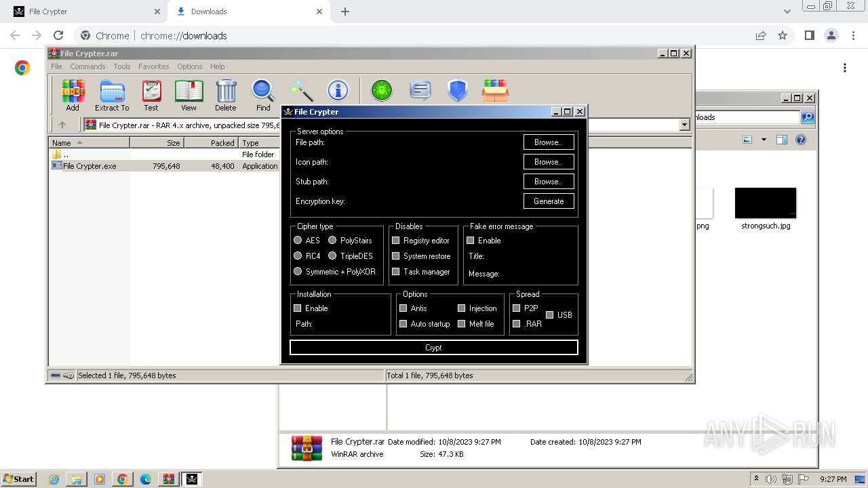Open the WinRAR Commands menu

click(x=87, y=66)
